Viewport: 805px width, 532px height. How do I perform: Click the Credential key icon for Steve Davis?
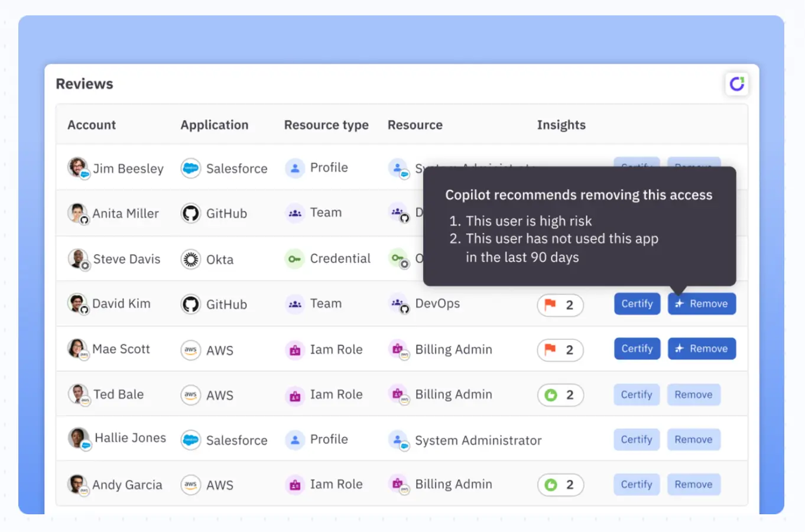click(x=294, y=259)
